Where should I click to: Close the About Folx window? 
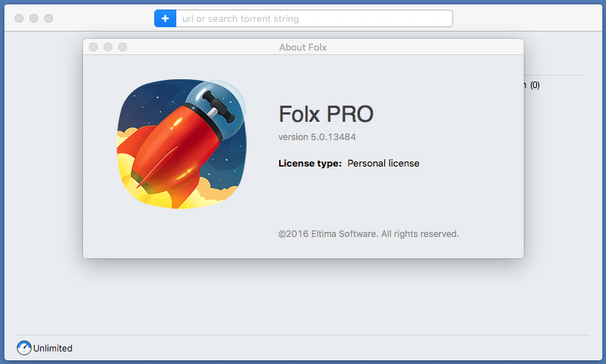pyautogui.click(x=93, y=47)
